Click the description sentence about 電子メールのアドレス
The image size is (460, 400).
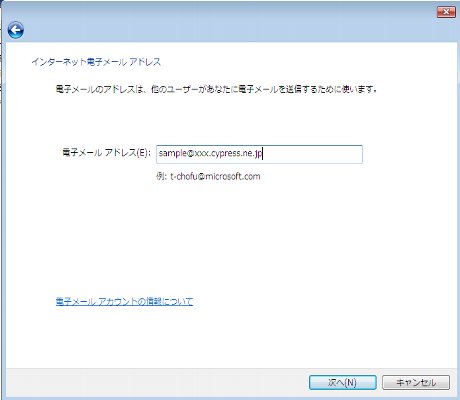coord(216,89)
